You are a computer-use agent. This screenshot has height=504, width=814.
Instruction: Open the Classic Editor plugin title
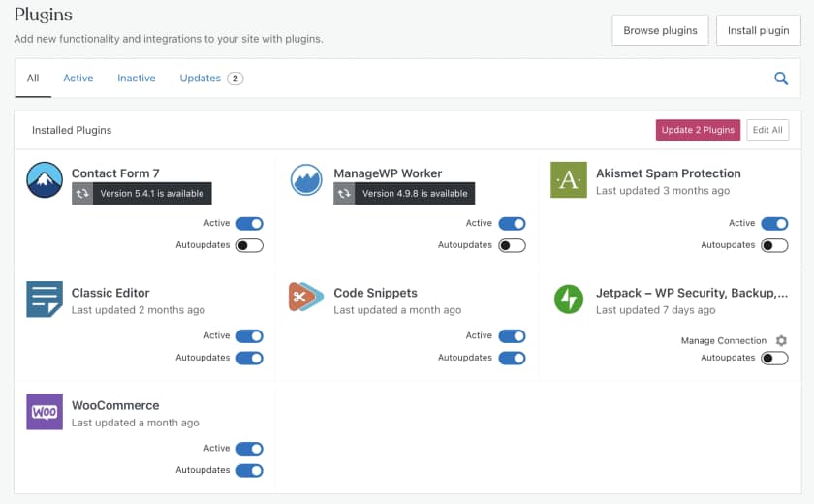[x=110, y=293]
